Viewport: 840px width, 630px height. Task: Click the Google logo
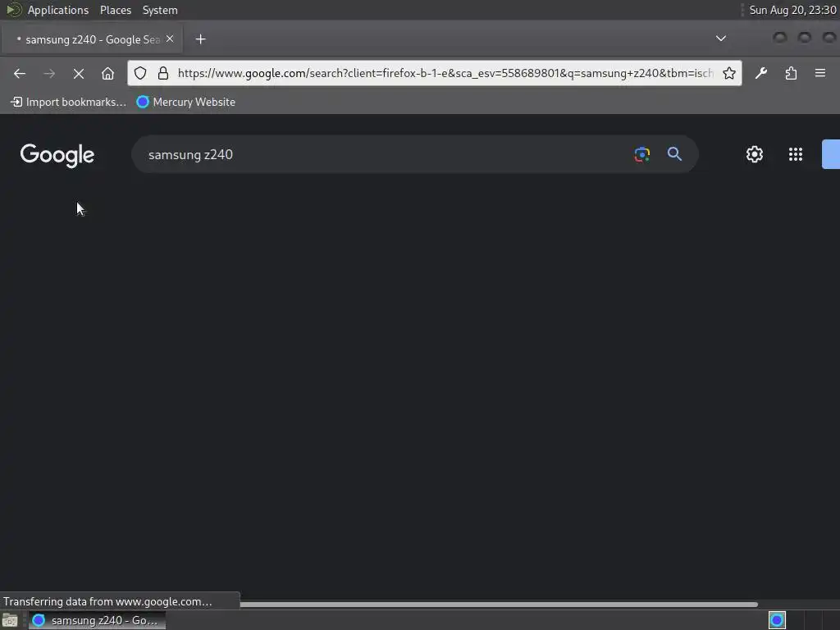point(57,155)
